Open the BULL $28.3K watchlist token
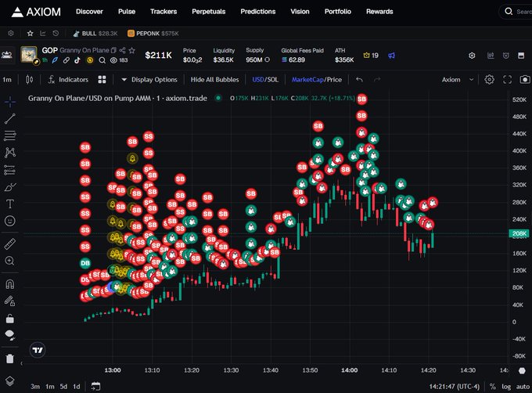 point(95,33)
